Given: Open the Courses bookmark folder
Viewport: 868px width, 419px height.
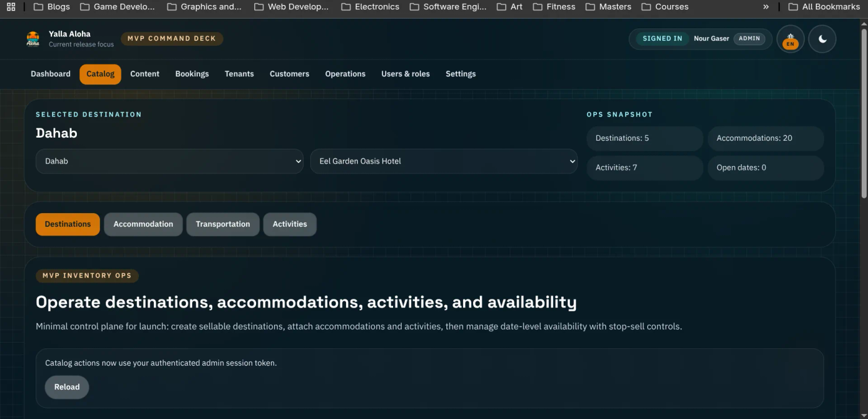Looking at the screenshot, I should [x=665, y=7].
